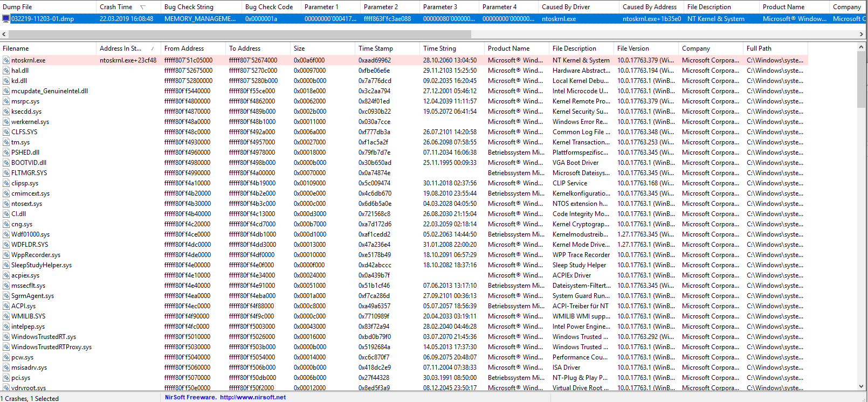The image size is (868, 402).
Task: Click the right arrow of upper horizontal scrollbar
Action: pos(861,34)
